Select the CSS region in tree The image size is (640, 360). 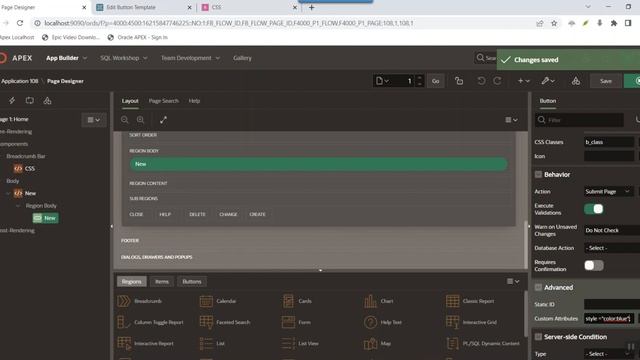(x=24, y=169)
